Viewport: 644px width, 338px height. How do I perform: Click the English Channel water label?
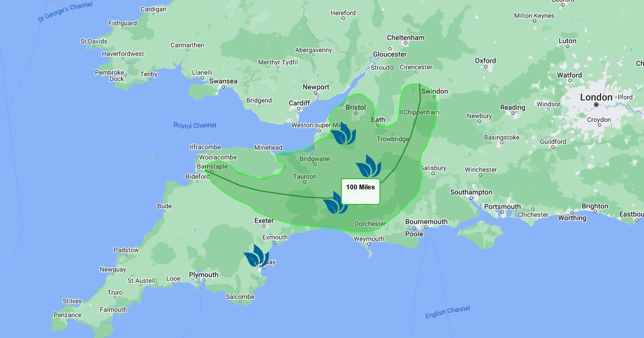click(x=447, y=312)
